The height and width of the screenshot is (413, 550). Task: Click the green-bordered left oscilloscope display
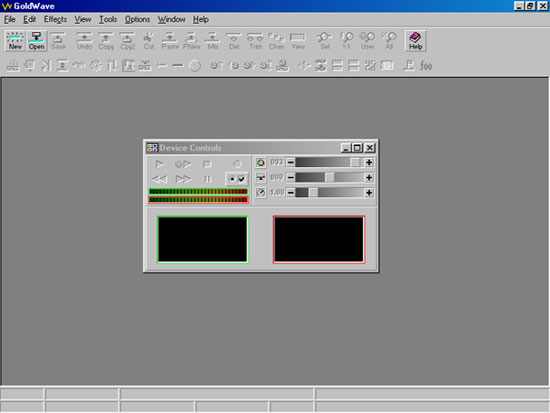click(x=203, y=240)
